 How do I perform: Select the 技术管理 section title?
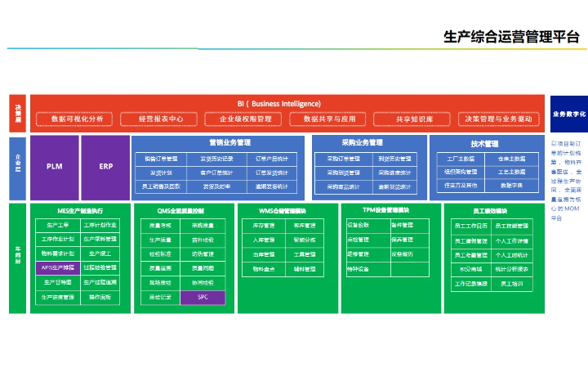(484, 143)
